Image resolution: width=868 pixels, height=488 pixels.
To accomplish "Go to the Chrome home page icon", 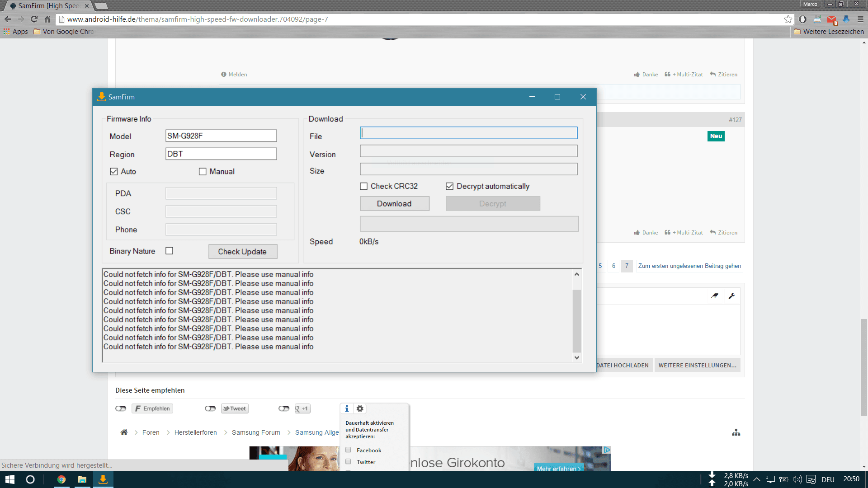I will [x=47, y=19].
